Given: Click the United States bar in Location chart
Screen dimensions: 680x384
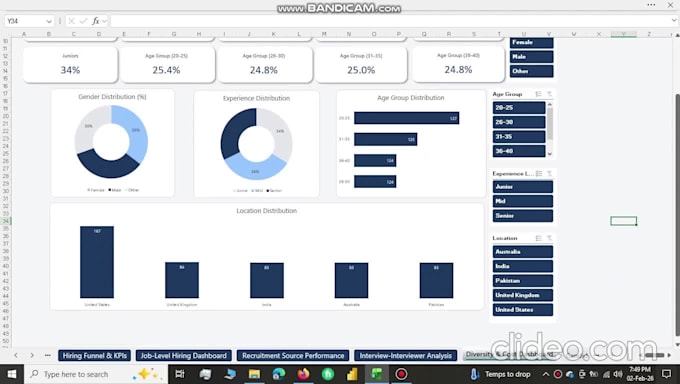Looking at the screenshot, I should (97, 262).
